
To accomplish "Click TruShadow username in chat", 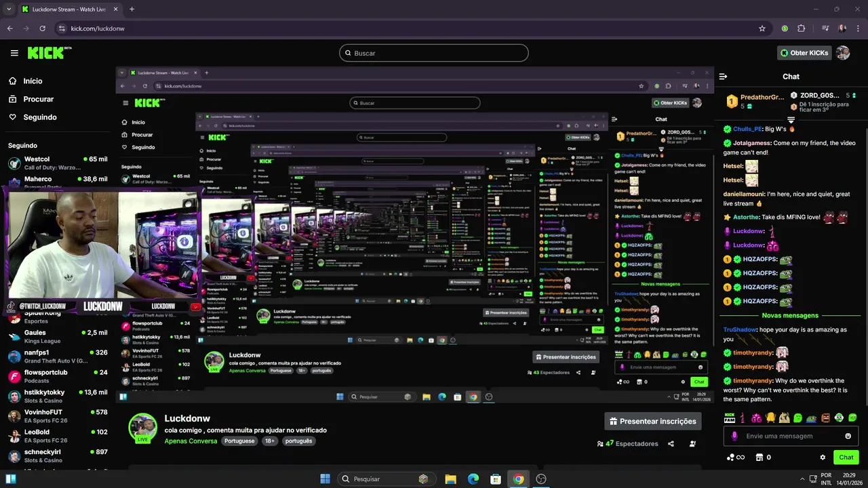I will [x=740, y=329].
